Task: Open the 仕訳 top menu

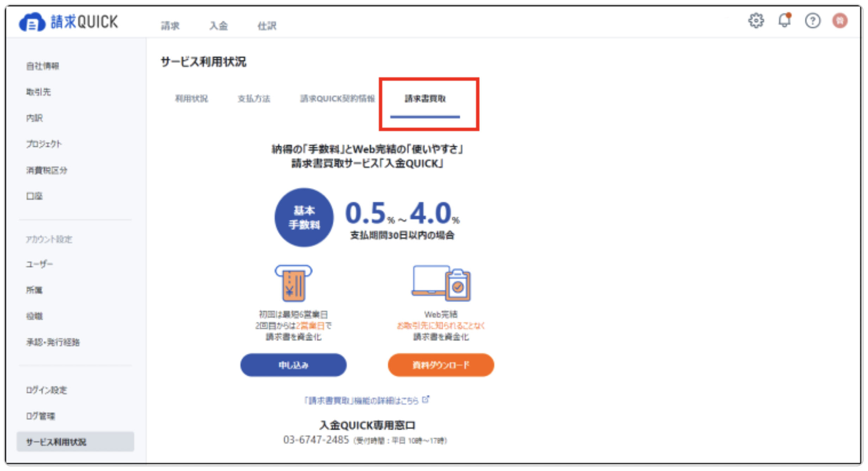Action: point(267,26)
